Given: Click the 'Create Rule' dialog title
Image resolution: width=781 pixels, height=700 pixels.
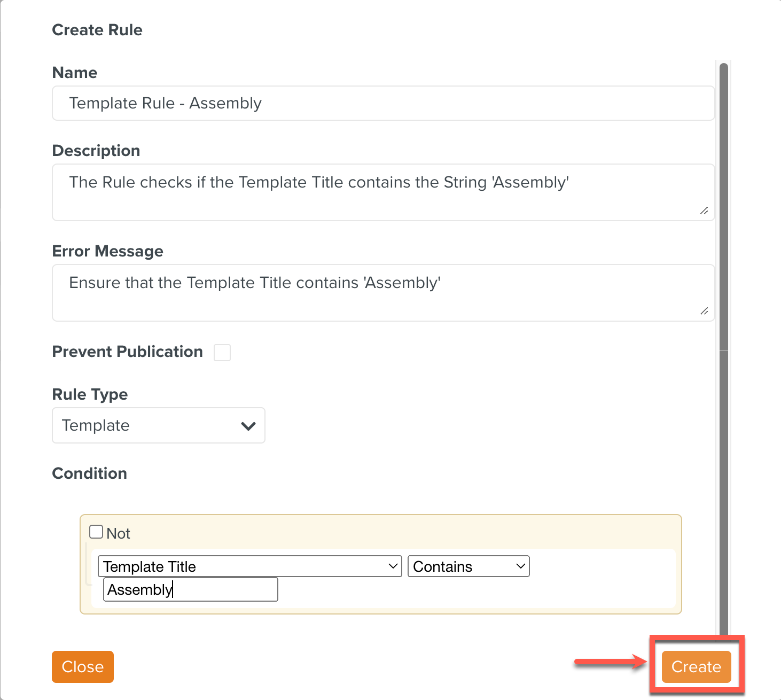Looking at the screenshot, I should [x=97, y=30].
